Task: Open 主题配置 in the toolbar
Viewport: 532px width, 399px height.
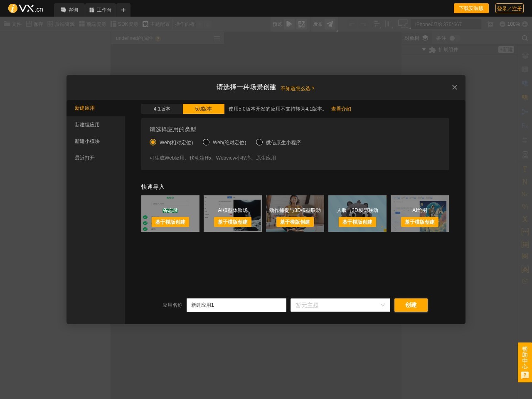Action: 156,24
